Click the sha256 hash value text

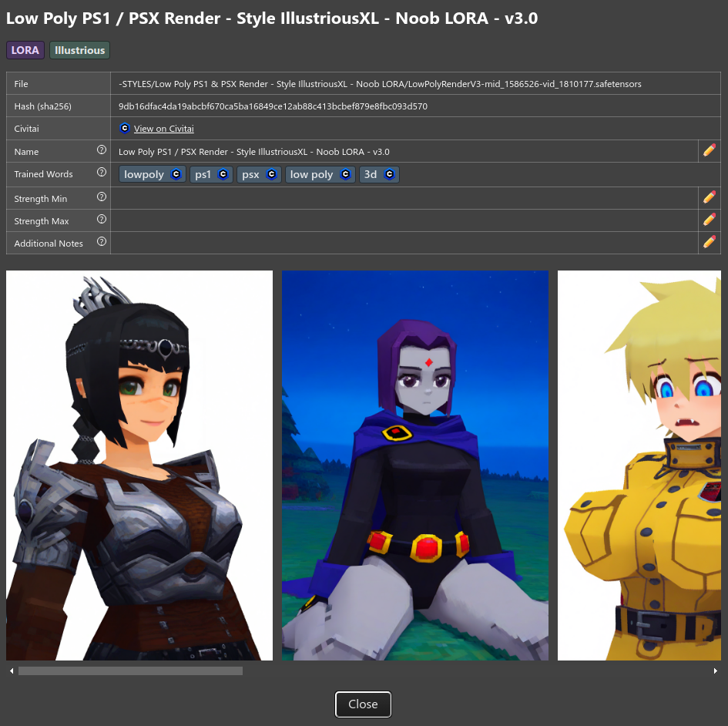point(273,106)
